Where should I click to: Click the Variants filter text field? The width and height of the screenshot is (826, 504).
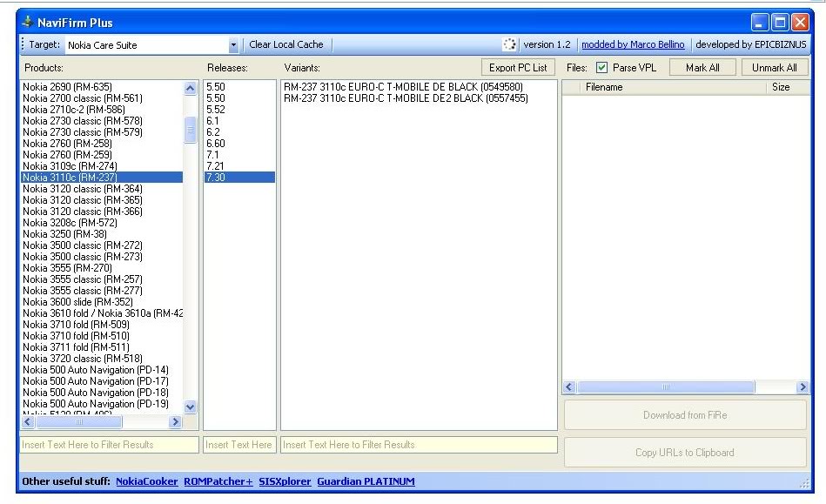419,445
